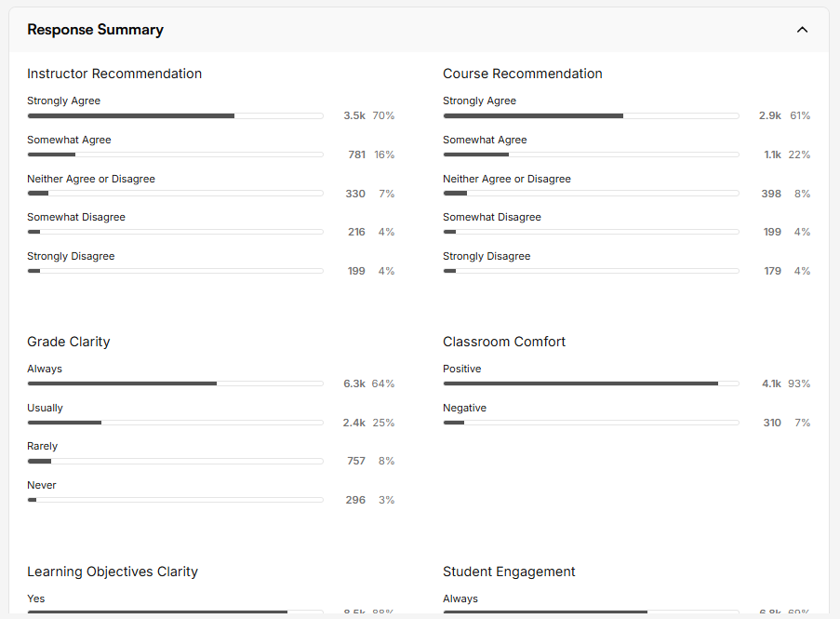Select Course Recommendation Somewhat Agree bar
Image resolution: width=840 pixels, height=619 pixels.
591,155
